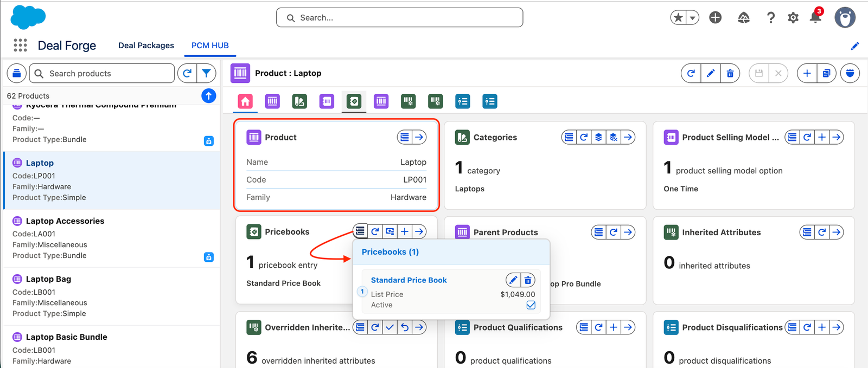
Task: Select Laptop Bag product
Action: click(112, 296)
